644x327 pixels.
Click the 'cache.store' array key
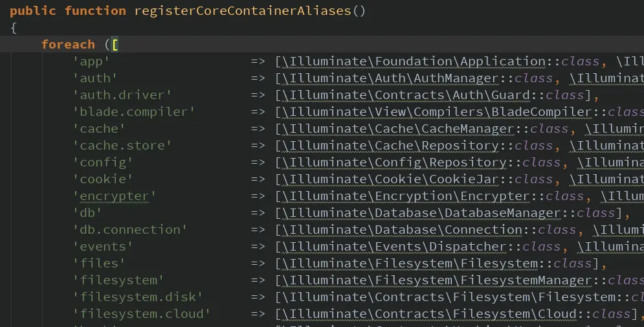pos(122,146)
